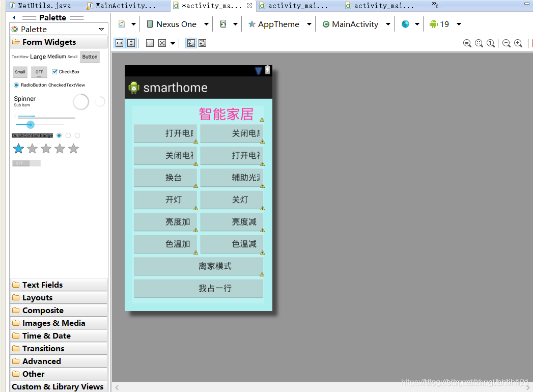533x392 pixels.
Task: Click the locale globe icon
Action: 405,24
